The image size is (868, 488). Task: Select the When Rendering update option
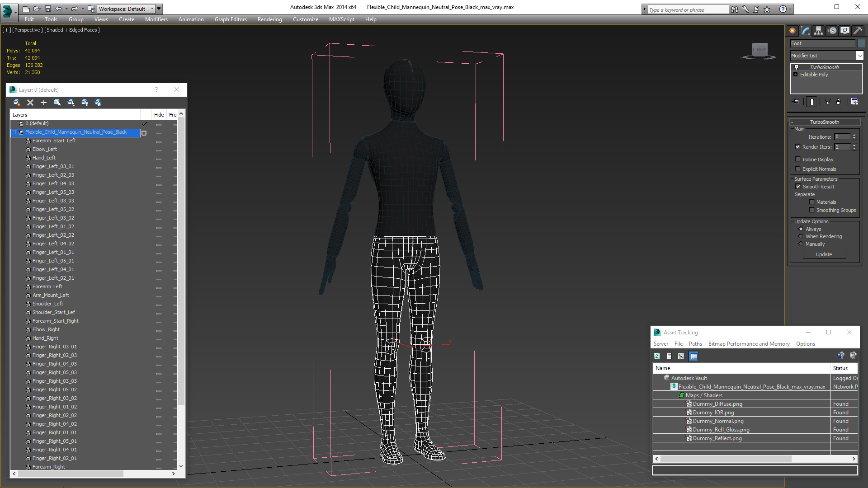(x=801, y=236)
